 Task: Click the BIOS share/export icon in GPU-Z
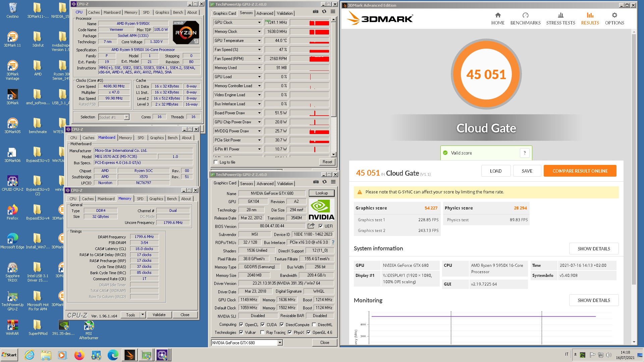(311, 226)
